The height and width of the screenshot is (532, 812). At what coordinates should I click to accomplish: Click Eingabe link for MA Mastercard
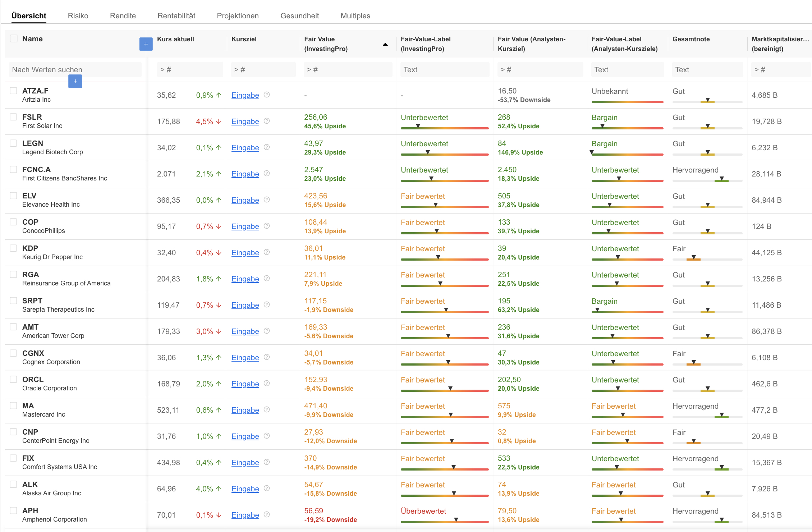(x=245, y=410)
